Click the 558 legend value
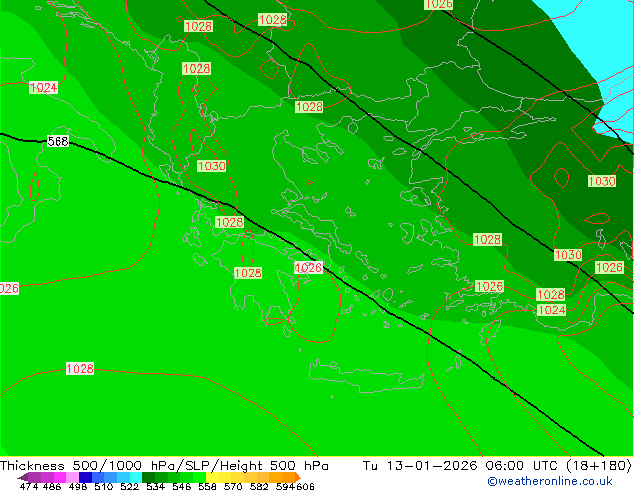The width and height of the screenshot is (634, 490). coord(207,486)
